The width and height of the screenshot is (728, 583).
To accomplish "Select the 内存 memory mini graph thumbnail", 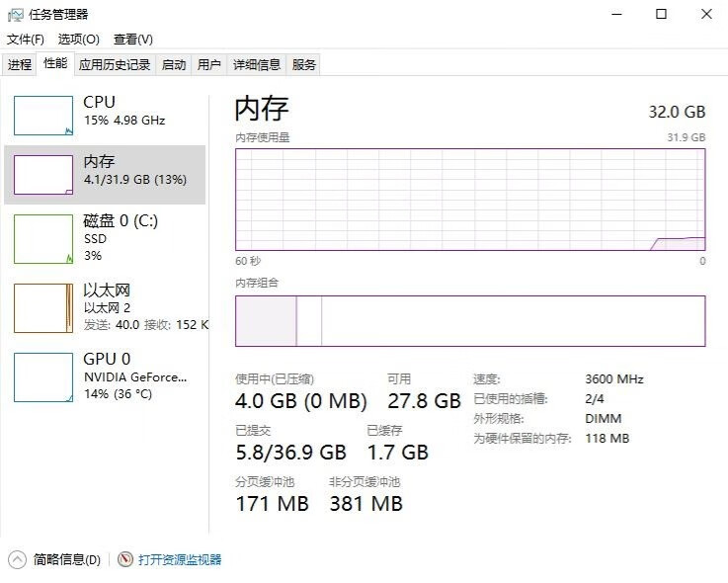I will point(43,175).
